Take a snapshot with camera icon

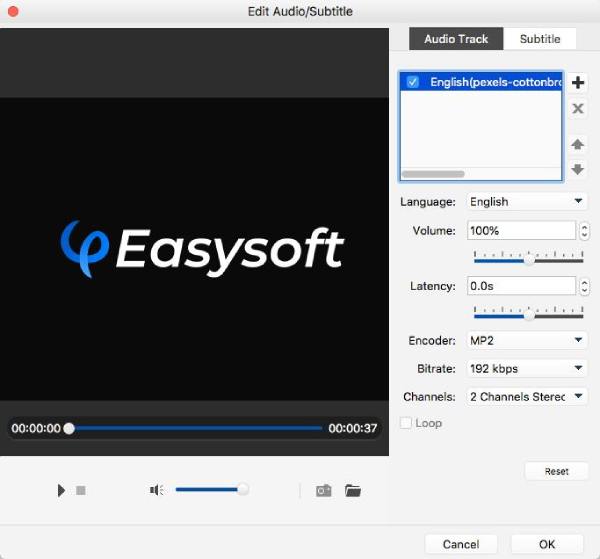coord(323,490)
